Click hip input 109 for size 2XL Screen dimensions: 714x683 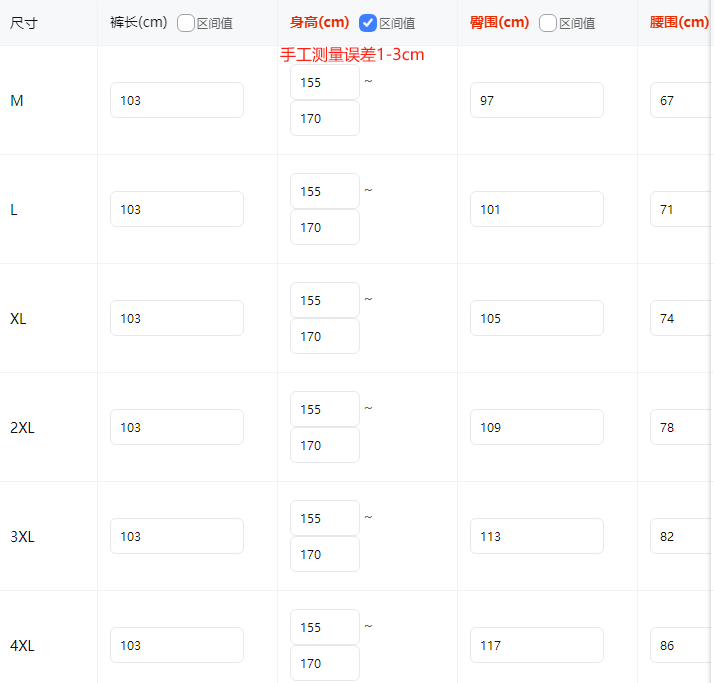537,427
